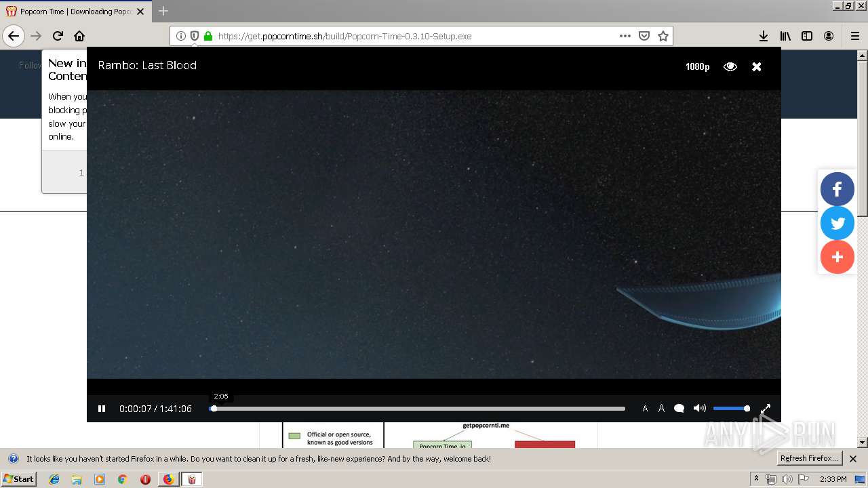Screen dimensions: 868x488
Task: Launch Internet Explorer from the taskbar
Action: pyautogui.click(x=54, y=479)
